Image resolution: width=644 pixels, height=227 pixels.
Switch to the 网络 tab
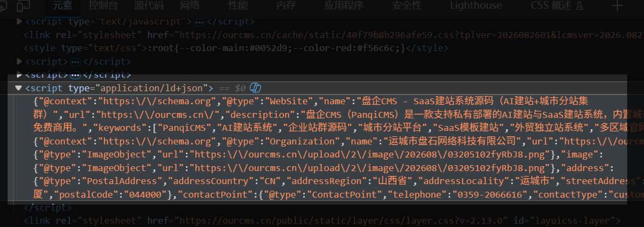point(190,5)
